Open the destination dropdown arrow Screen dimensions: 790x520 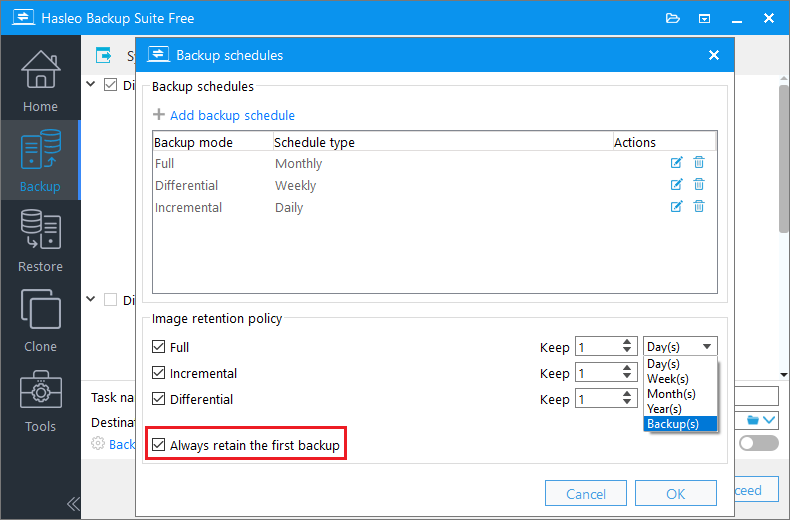pos(769,420)
